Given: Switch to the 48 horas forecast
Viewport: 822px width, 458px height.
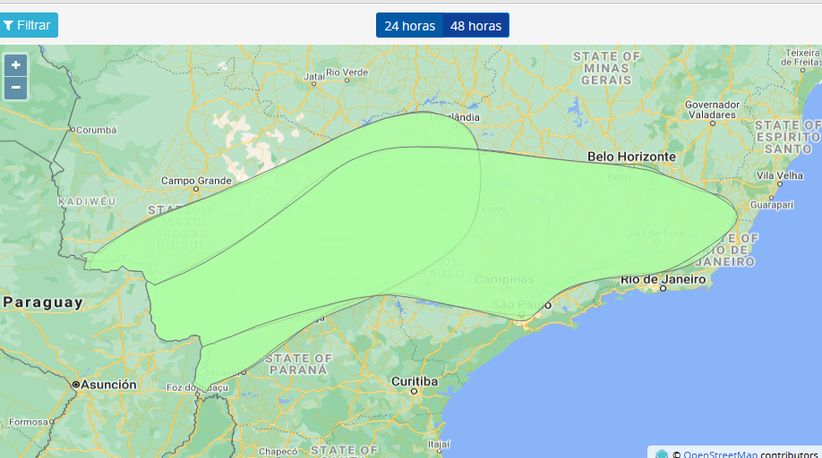Looking at the screenshot, I should (475, 26).
